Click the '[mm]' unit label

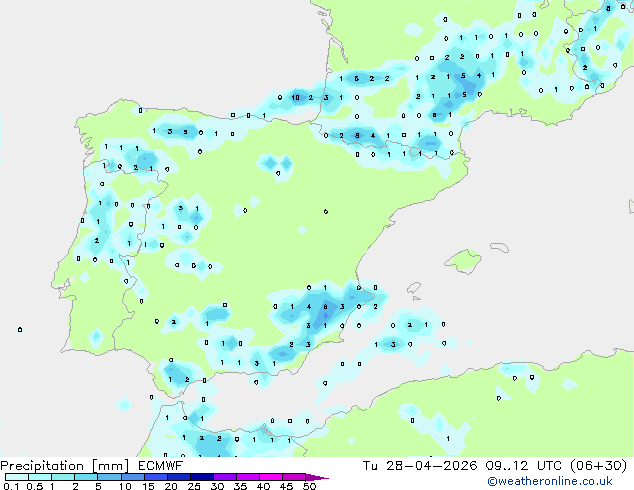point(110,466)
